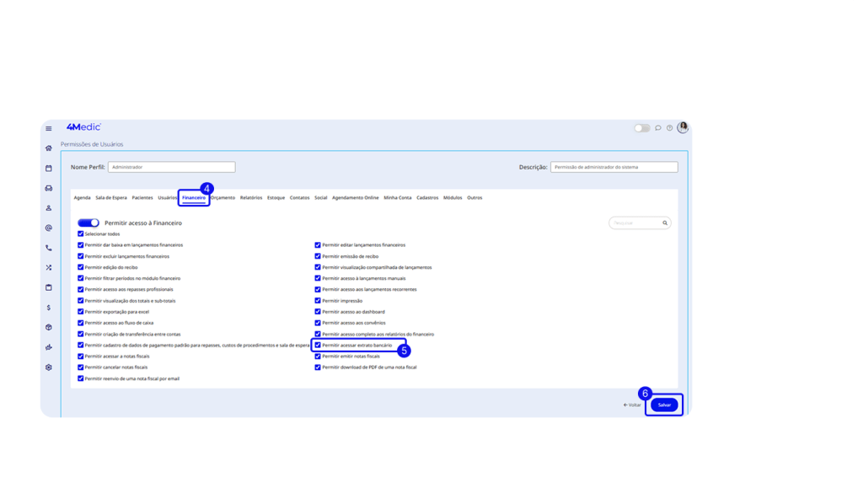Open the dollar sign finance icon

pyautogui.click(x=49, y=308)
